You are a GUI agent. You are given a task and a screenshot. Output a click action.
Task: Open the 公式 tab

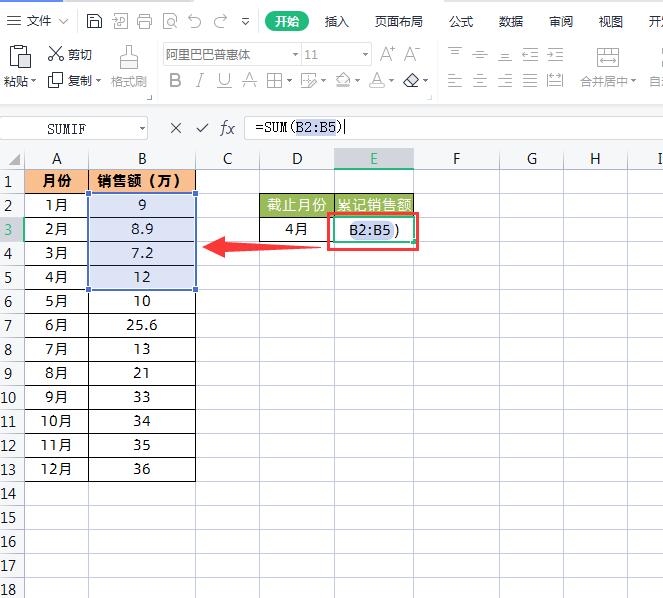tap(461, 21)
